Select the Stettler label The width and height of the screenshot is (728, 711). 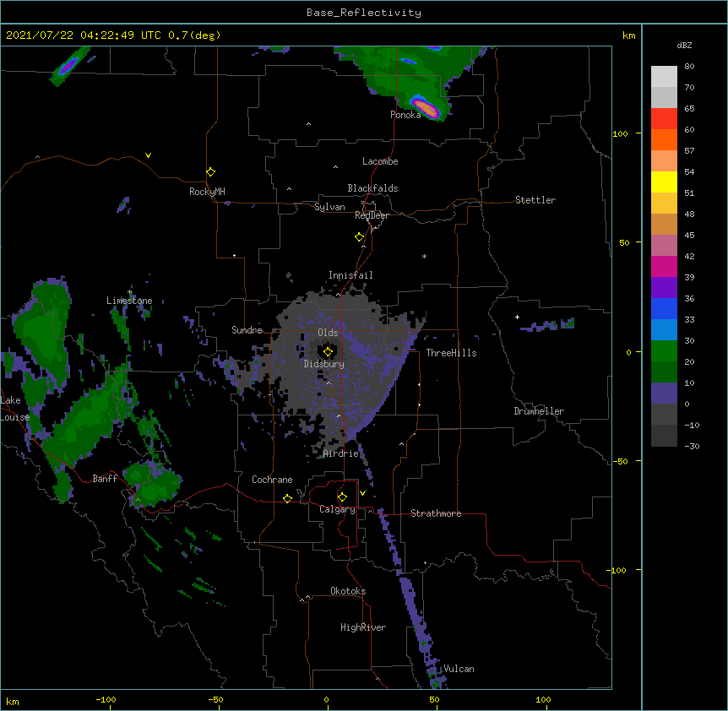point(535,200)
